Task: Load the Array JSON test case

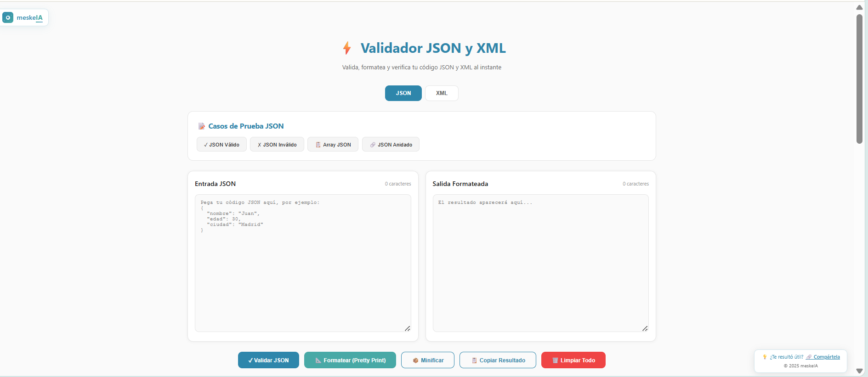Action: click(333, 145)
